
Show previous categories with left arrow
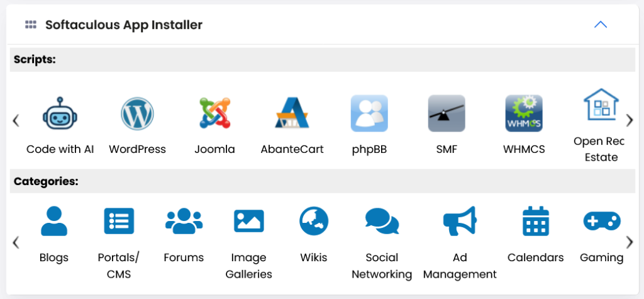pos(16,242)
